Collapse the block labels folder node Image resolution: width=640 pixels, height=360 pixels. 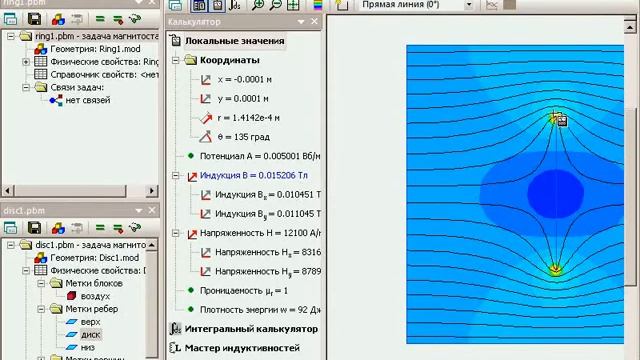(x=41, y=283)
